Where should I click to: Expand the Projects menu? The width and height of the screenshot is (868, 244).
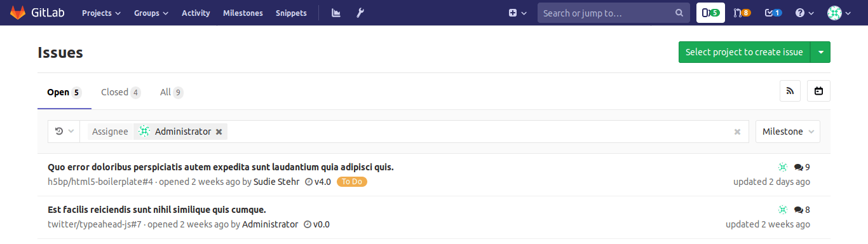pyautogui.click(x=101, y=13)
